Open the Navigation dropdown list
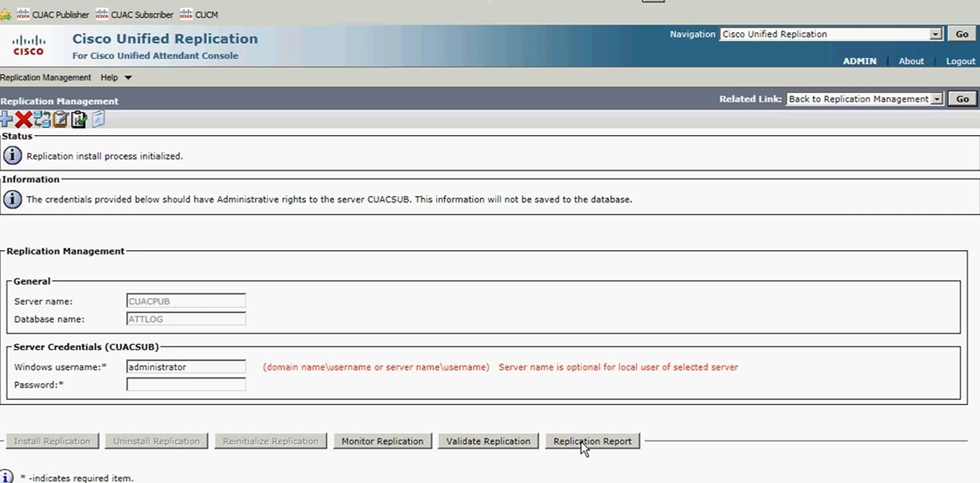Viewport: 980px width, 483px height. (x=935, y=34)
